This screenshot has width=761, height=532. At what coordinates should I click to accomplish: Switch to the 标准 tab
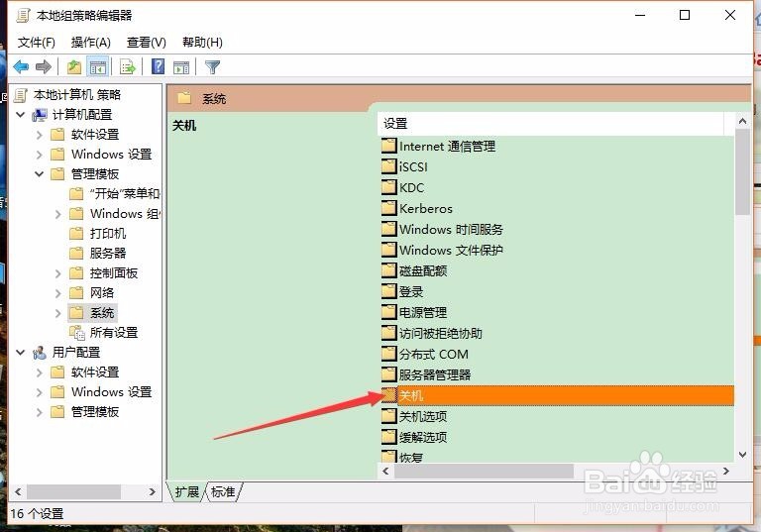(223, 491)
